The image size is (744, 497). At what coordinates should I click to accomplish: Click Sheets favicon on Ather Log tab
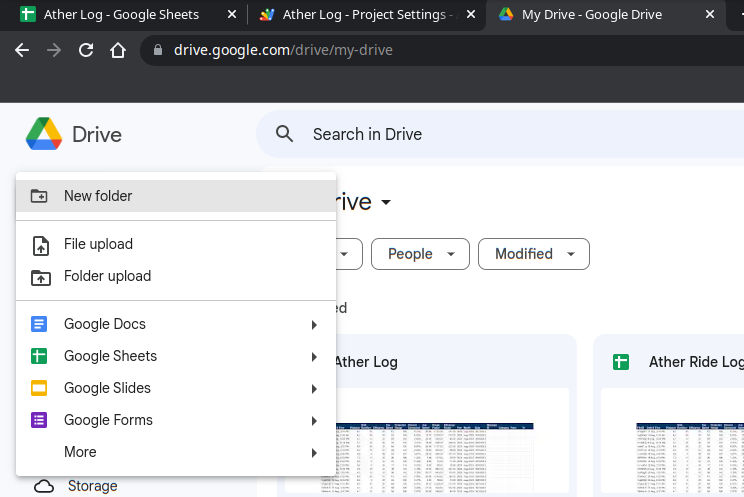28,14
